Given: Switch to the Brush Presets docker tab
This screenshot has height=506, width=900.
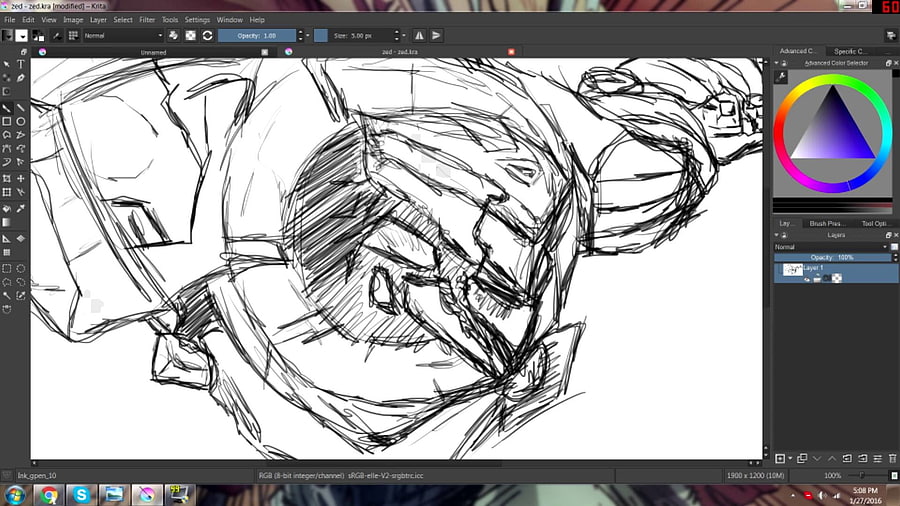Looking at the screenshot, I should (827, 223).
